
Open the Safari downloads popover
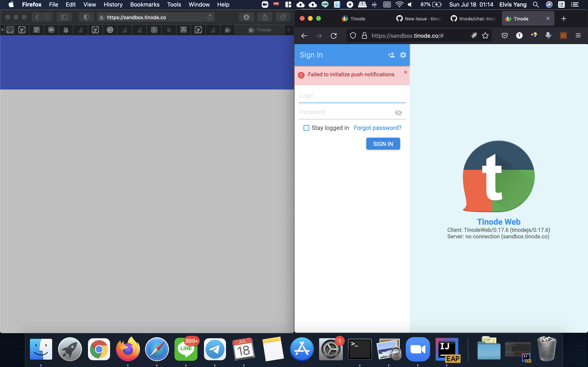(x=246, y=17)
